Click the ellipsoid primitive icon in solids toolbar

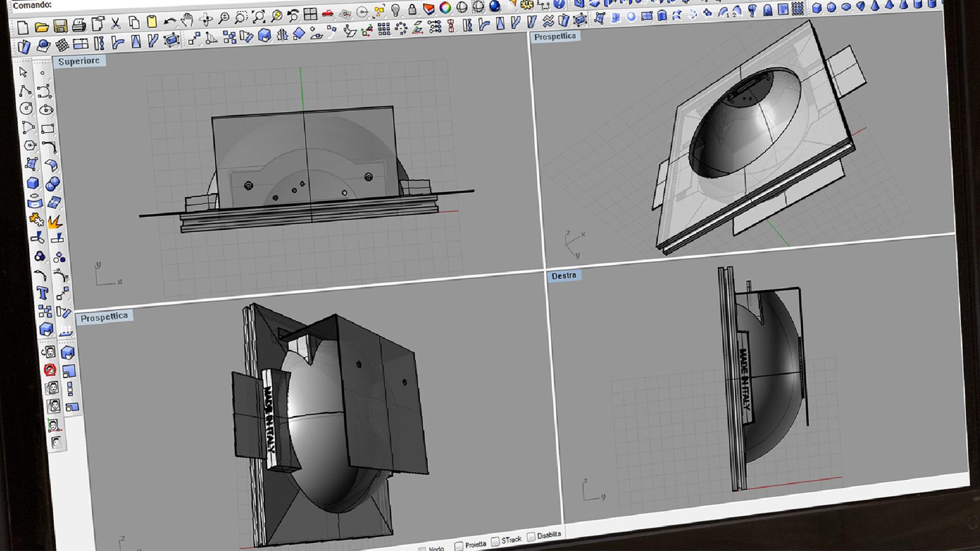click(x=846, y=7)
